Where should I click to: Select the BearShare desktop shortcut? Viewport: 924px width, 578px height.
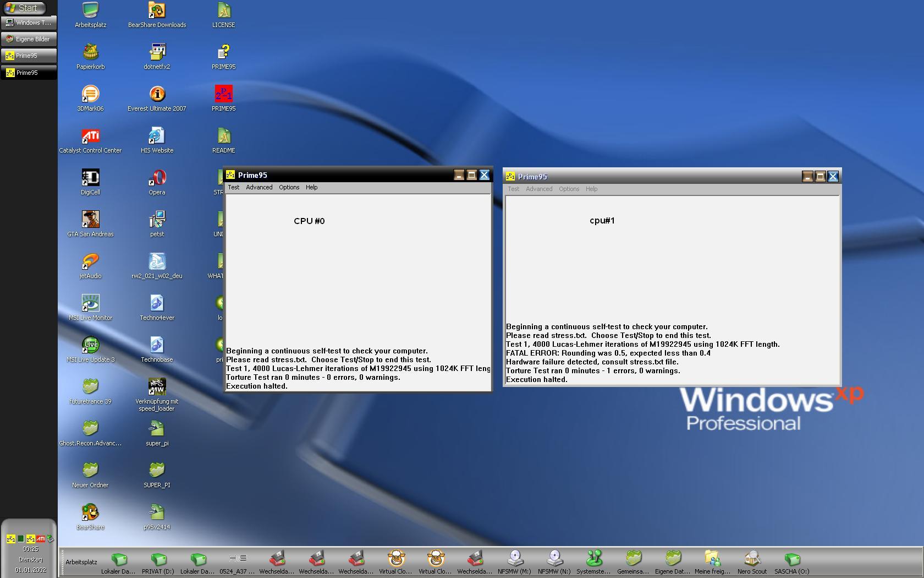click(90, 517)
